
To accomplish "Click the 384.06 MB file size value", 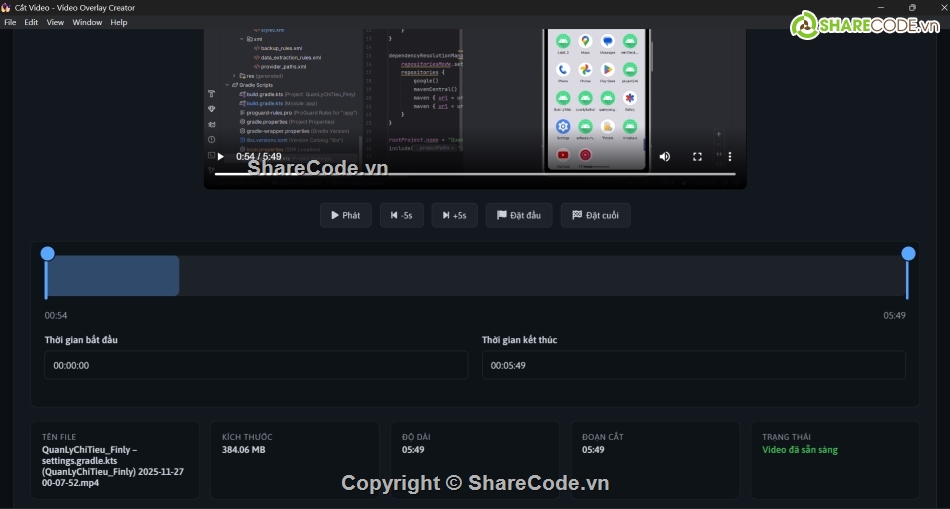I will [x=244, y=450].
